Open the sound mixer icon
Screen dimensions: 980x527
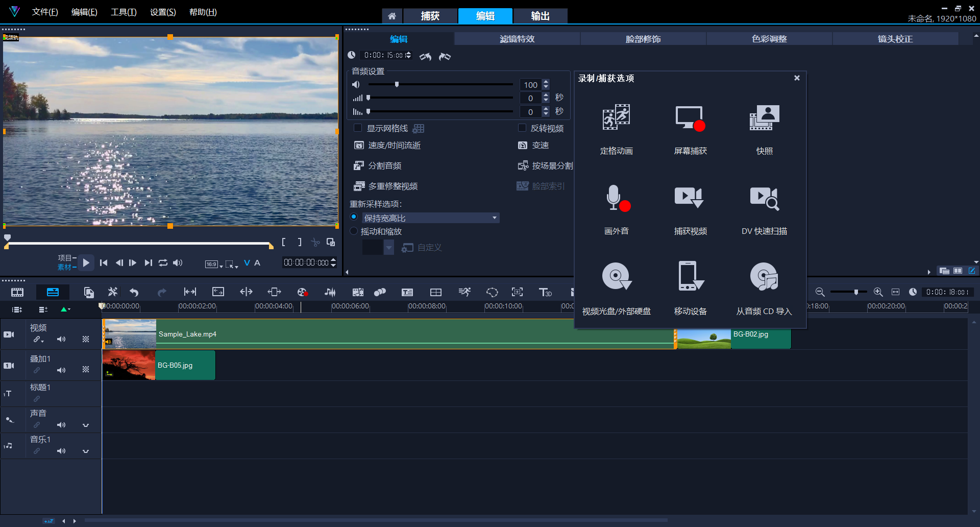(330, 292)
